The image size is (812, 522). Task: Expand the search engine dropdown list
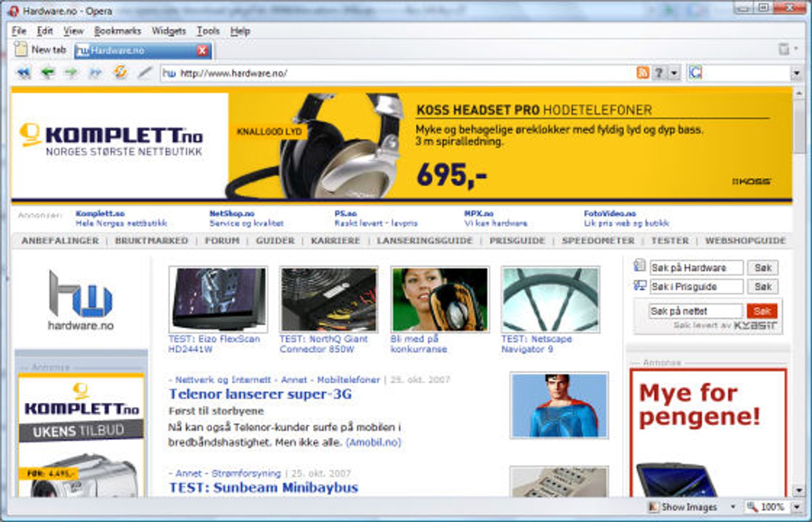796,73
